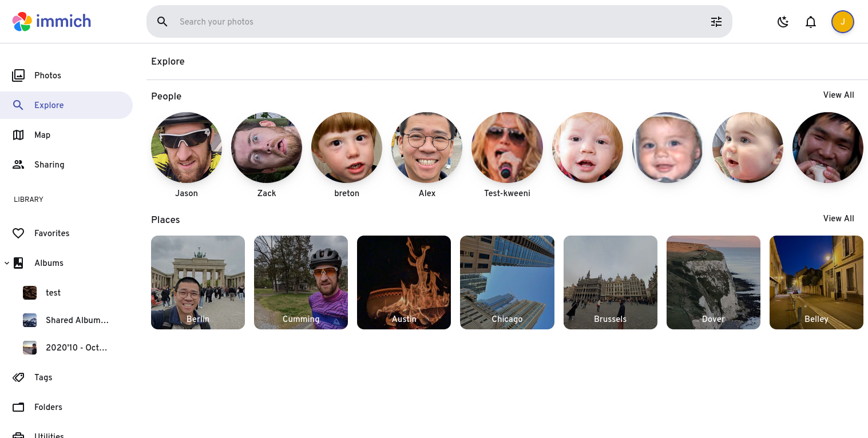
Task: Open the 'test' album
Action: pyautogui.click(x=53, y=293)
